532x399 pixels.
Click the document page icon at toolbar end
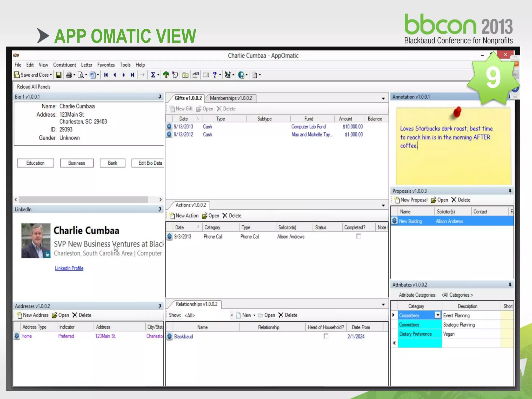(255, 75)
